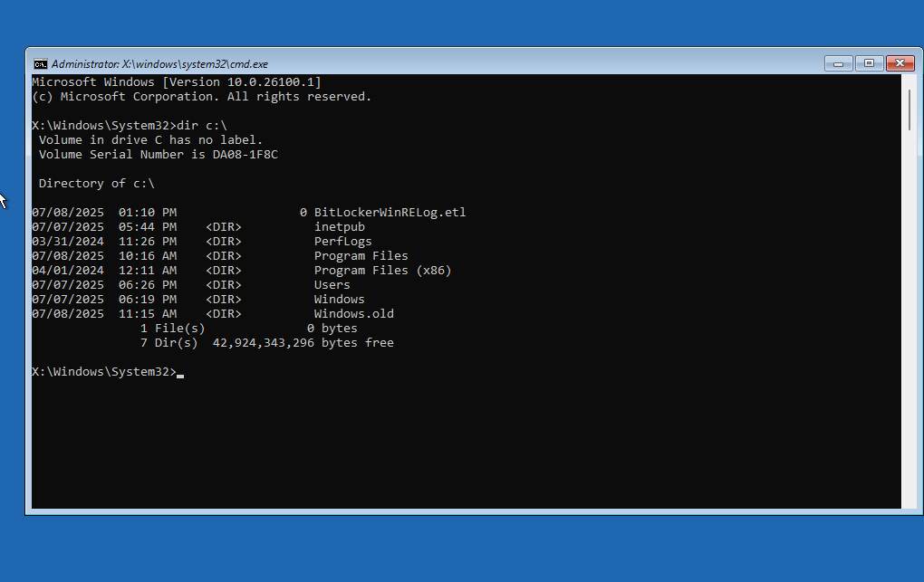Close the cmd.exe window

pos(900,63)
